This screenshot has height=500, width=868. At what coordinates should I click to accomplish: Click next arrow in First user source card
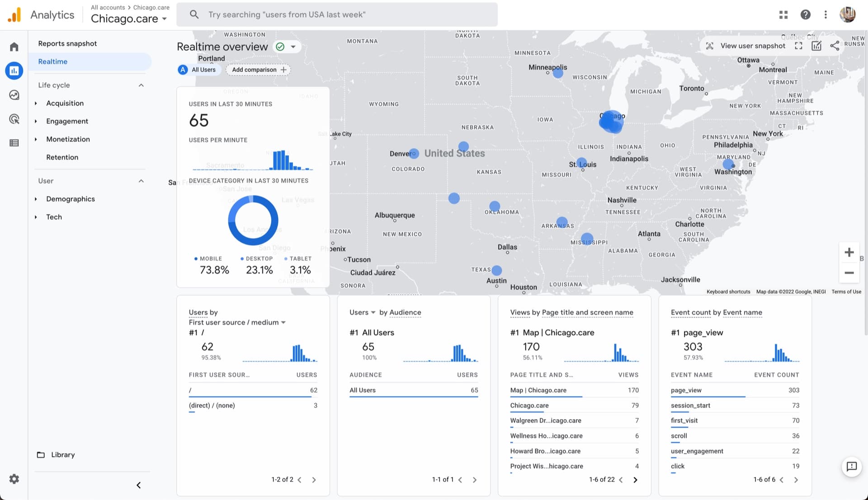(314, 480)
